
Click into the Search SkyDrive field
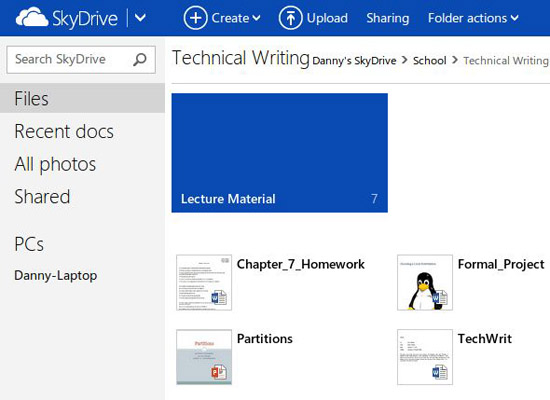click(81, 59)
